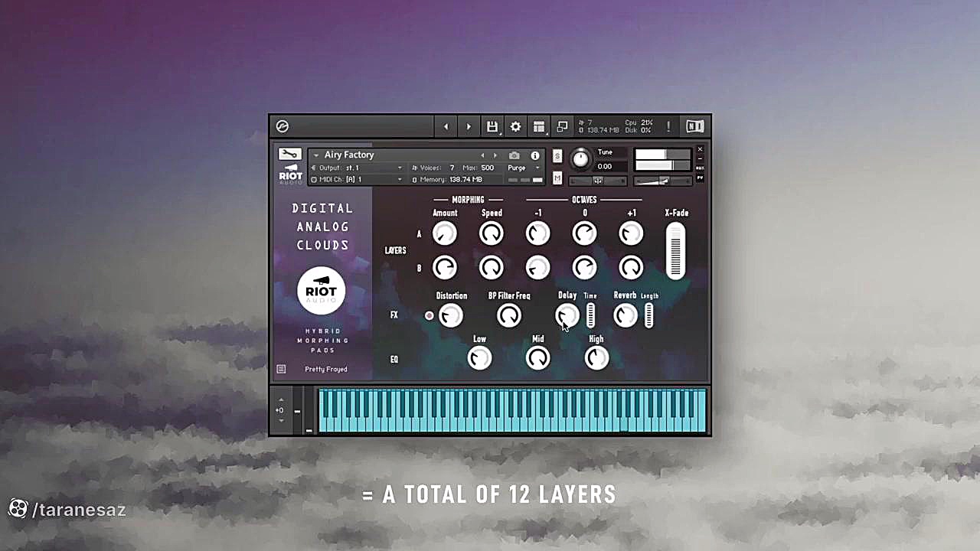Open the workspace layout panel icon
The width and height of the screenshot is (980, 551).
point(539,126)
